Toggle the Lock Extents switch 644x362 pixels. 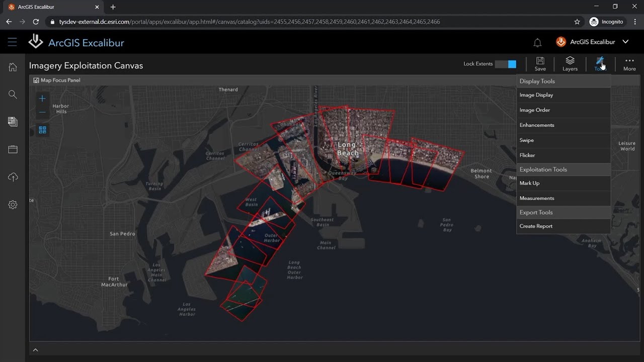[505, 64]
